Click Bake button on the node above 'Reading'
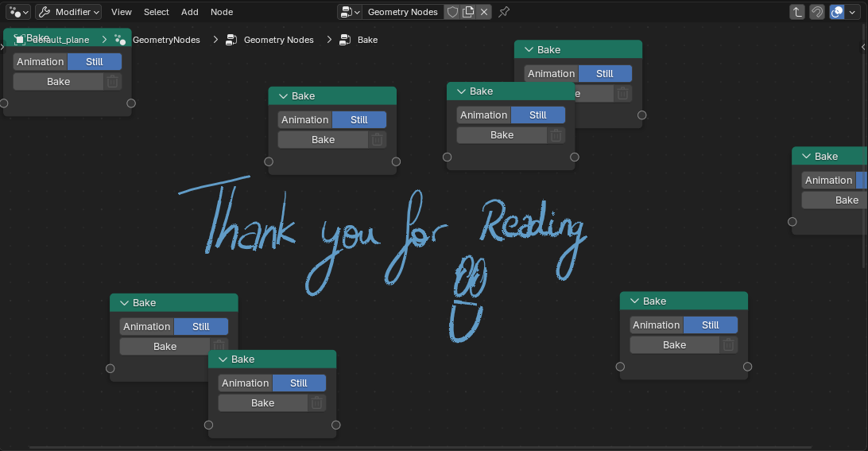 pos(502,134)
